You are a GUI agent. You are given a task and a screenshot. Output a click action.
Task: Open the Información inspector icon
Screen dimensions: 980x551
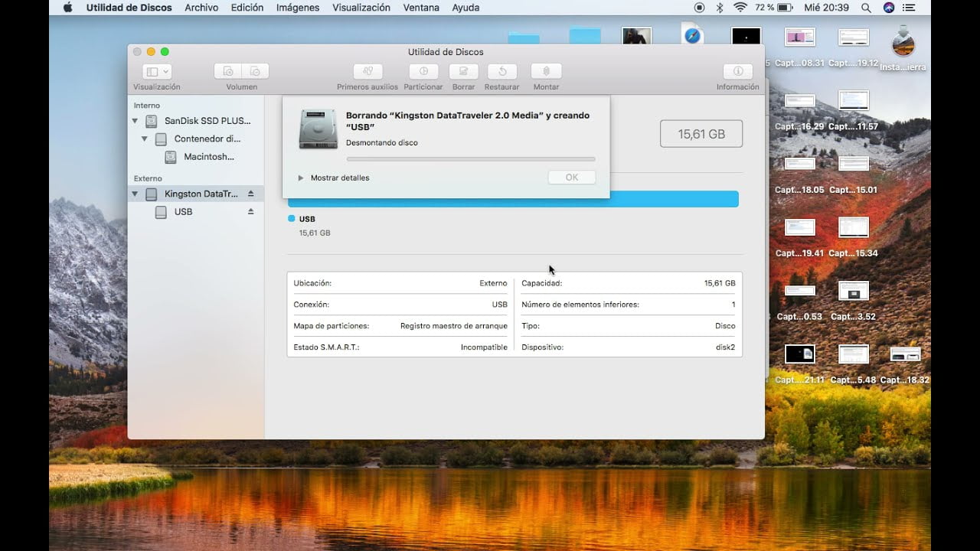(738, 71)
